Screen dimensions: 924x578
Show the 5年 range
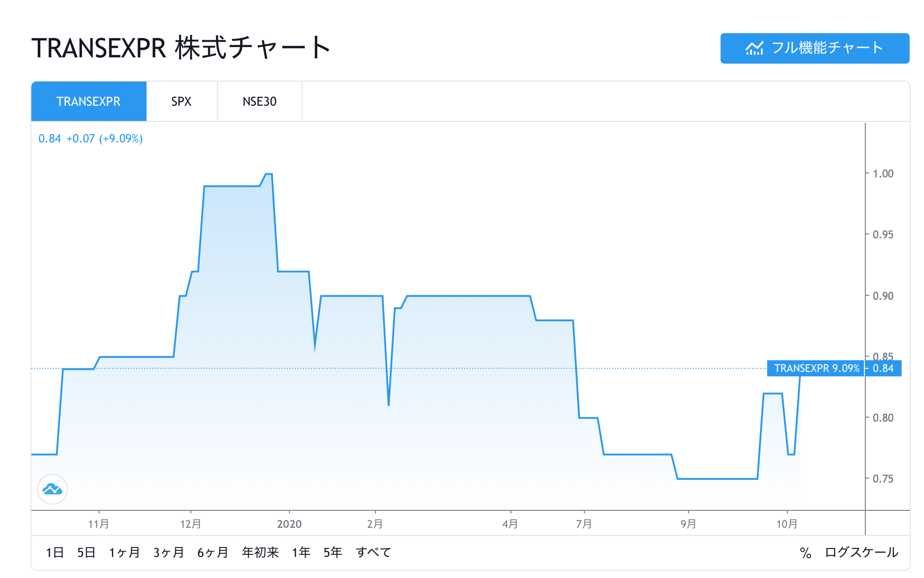[333, 552]
